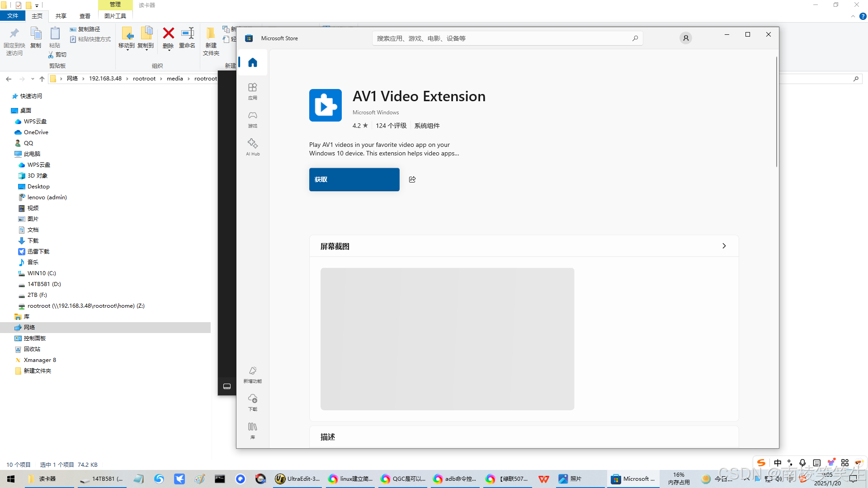Open the user account profile icon
868x488 pixels.
pyautogui.click(x=685, y=38)
